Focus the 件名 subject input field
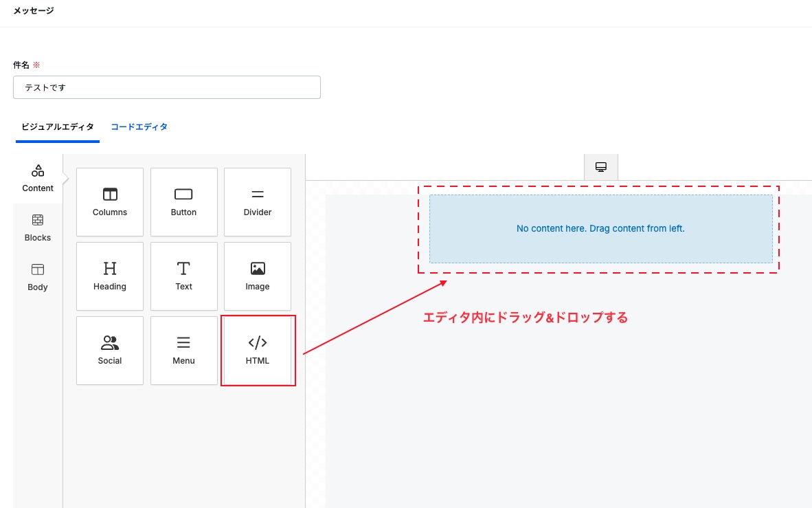 (x=167, y=87)
